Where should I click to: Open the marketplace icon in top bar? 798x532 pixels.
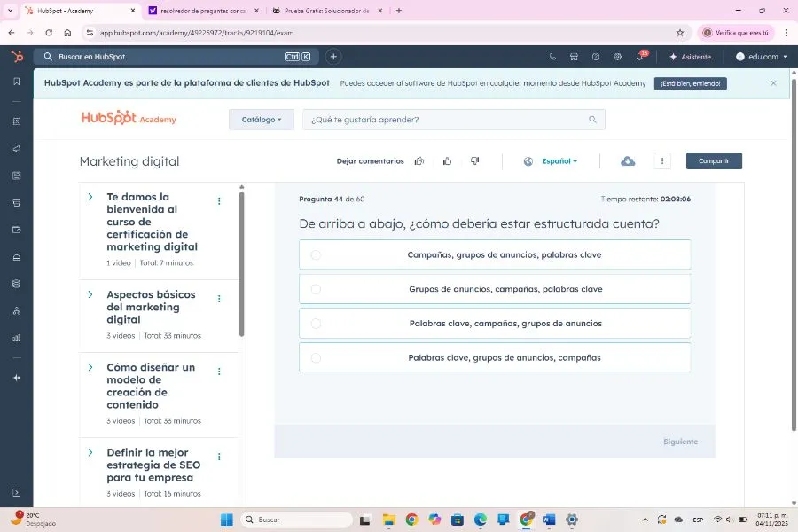(x=574, y=57)
